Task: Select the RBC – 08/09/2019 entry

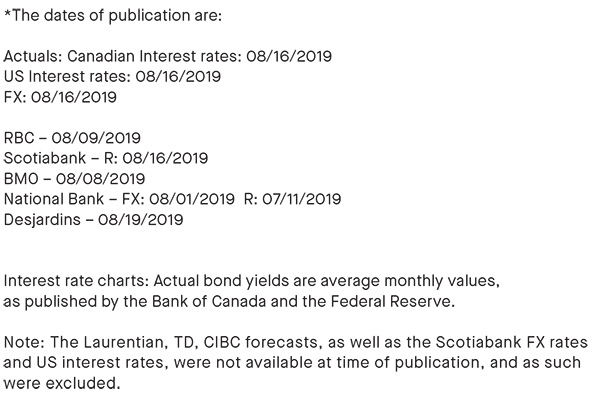Action: [x=72, y=138]
